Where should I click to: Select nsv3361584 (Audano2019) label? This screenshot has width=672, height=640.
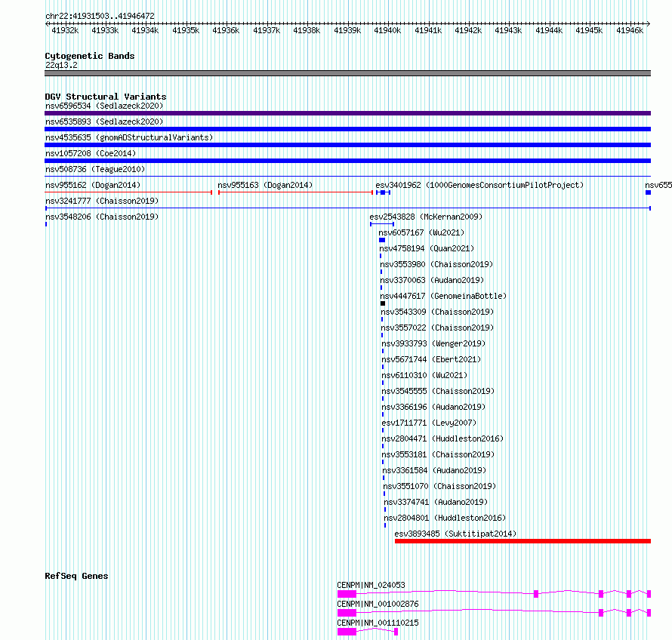[x=435, y=470]
